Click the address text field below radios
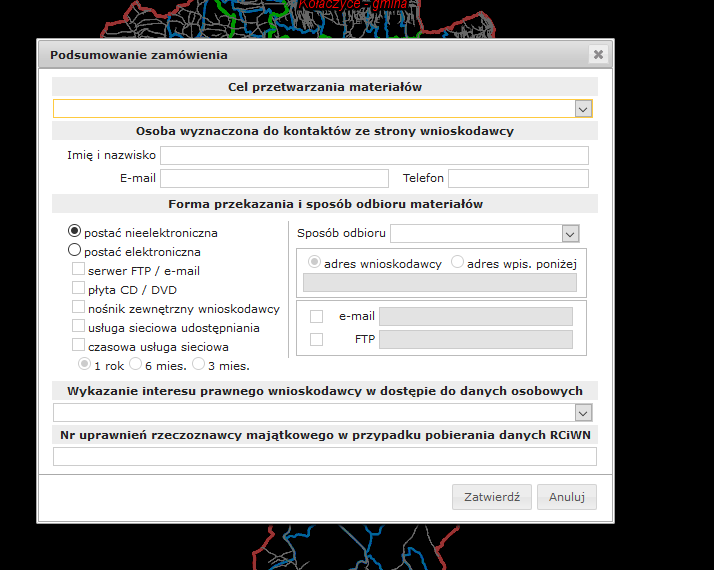This screenshot has height=570, width=714. click(440, 282)
